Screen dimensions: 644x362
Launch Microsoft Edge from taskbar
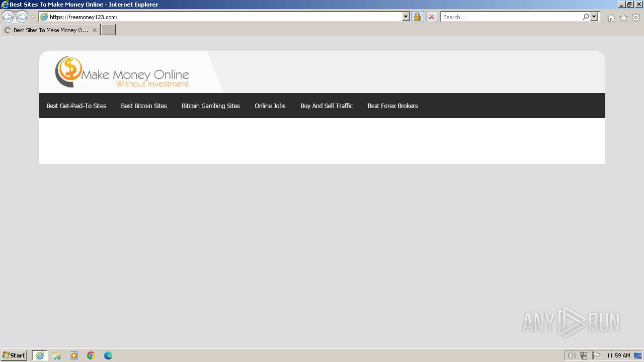point(108,355)
